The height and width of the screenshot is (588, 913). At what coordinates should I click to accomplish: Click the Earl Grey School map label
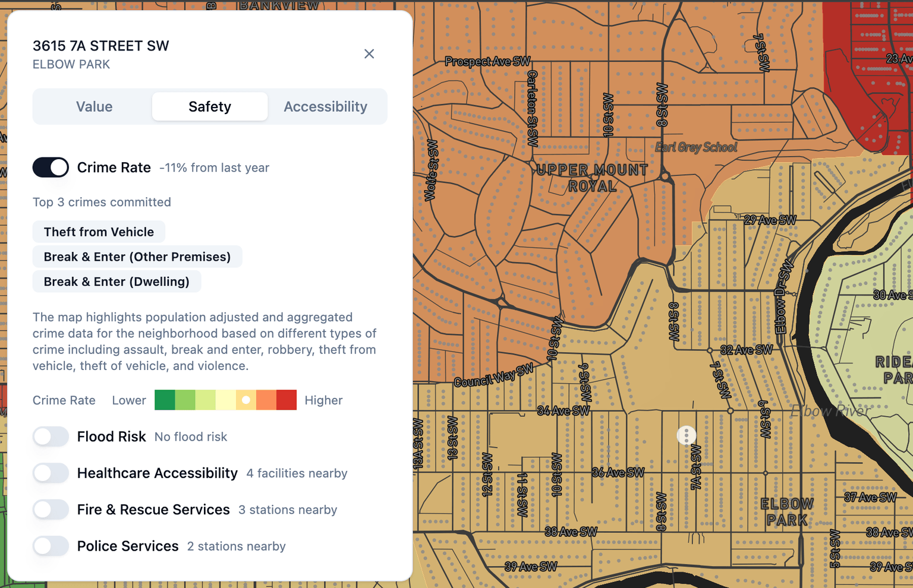tap(696, 147)
